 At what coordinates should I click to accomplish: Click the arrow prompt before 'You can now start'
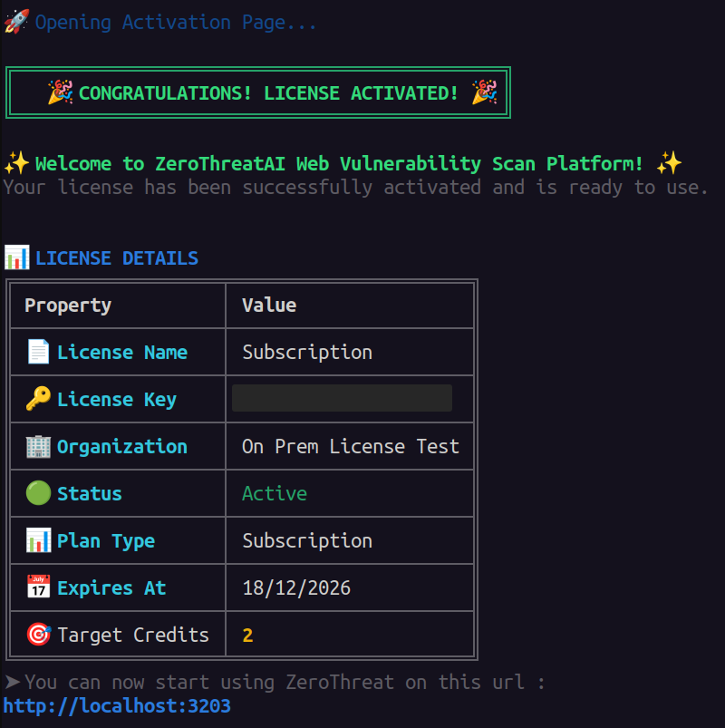click(x=13, y=682)
